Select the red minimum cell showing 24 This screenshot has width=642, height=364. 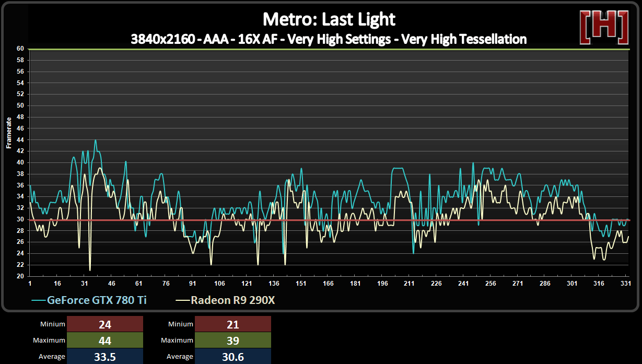[105, 324]
